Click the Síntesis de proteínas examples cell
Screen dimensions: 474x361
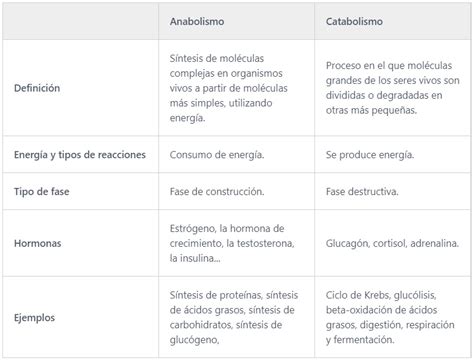[234, 318]
